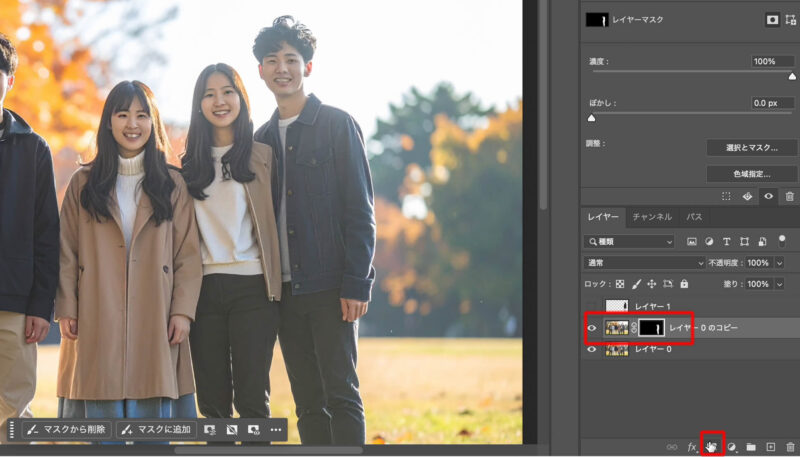This screenshot has width=800, height=457.
Task: Click the レイヤー 1 layer name
Action: point(653,307)
